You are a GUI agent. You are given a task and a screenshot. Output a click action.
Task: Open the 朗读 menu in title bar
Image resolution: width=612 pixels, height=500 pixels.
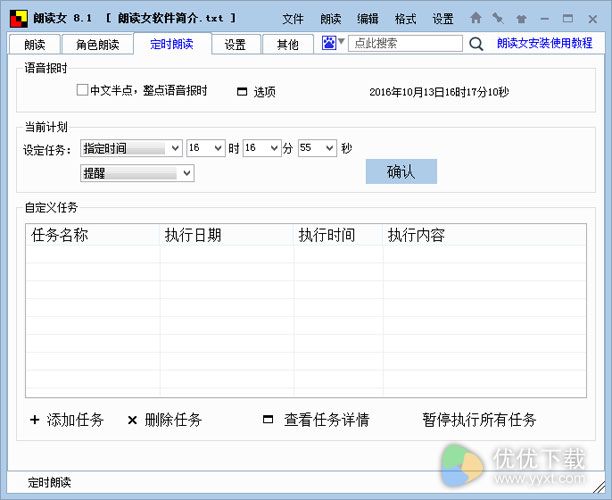pos(331,18)
